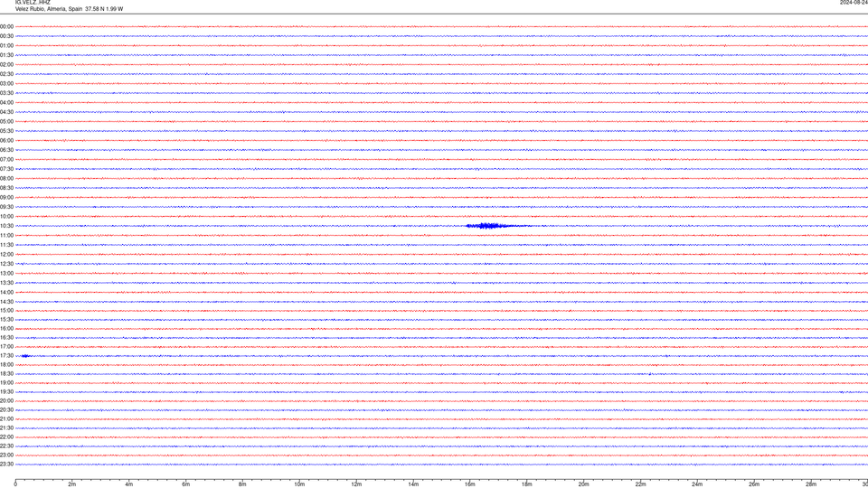
Task: Select the 13:30 time label
Action: coord(6,283)
